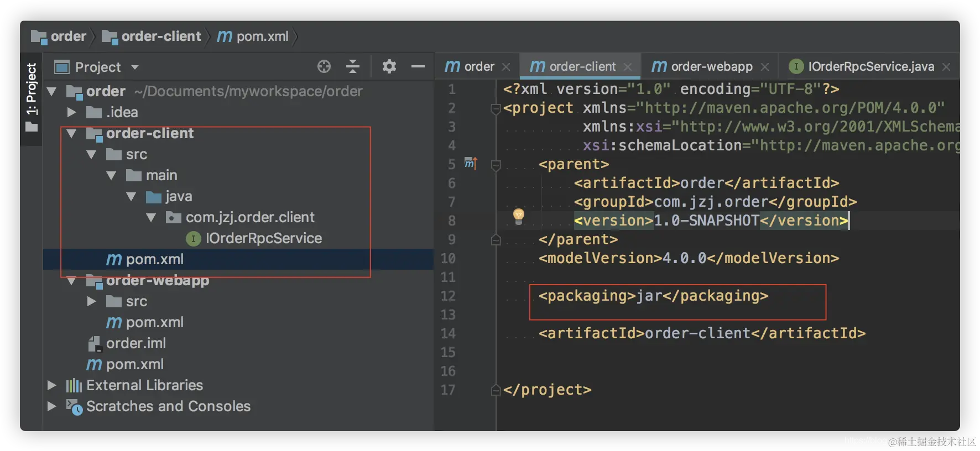Click the groupId com.jzj.order line
The height and width of the screenshot is (451, 980).
click(x=715, y=202)
